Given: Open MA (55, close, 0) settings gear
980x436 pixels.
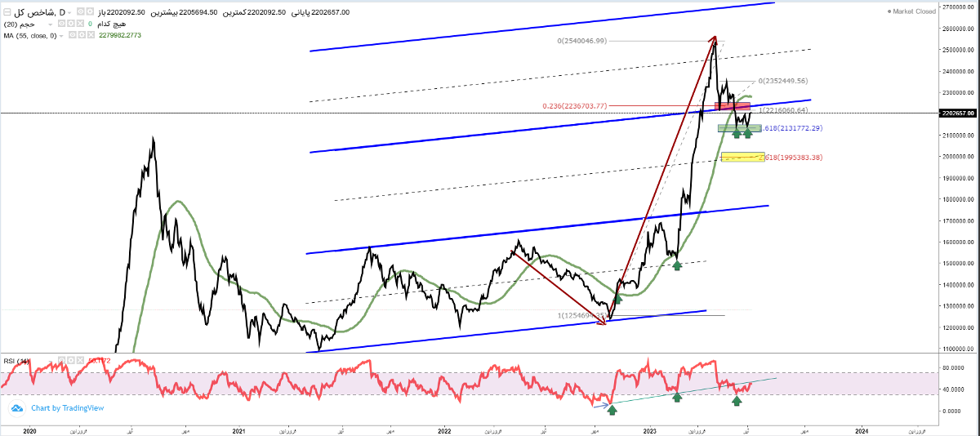Looking at the screenshot, I should point(82,35).
